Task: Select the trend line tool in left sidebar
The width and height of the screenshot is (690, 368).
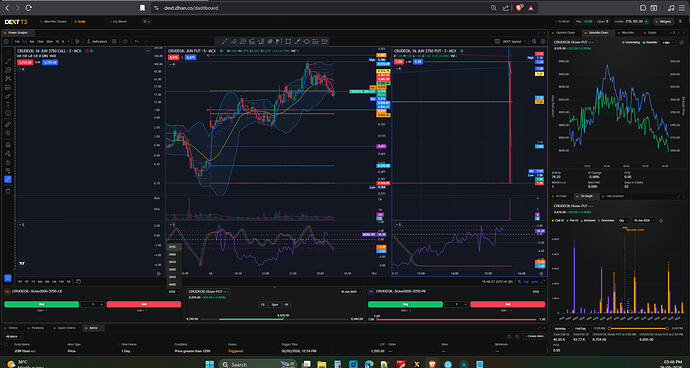Action: coord(8,62)
